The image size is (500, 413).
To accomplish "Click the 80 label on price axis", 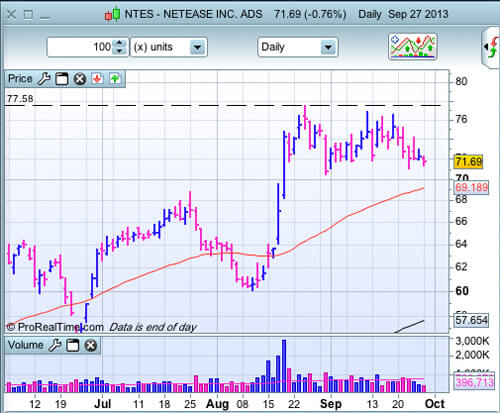I will pyautogui.click(x=461, y=81).
